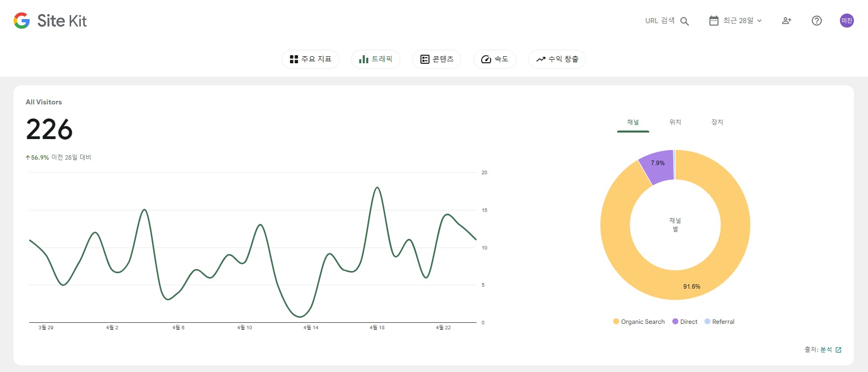The width and height of the screenshot is (868, 372).
Task: Click the Direct legend purple dot
Action: pos(675,321)
